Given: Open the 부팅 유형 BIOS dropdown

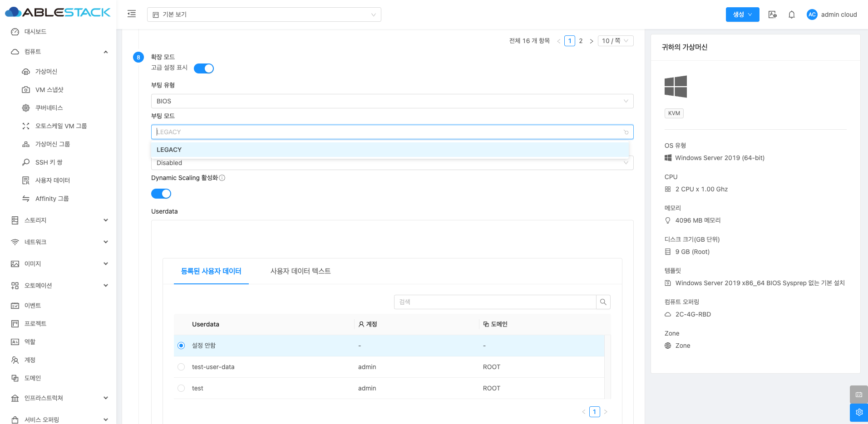Looking at the screenshot, I should [392, 101].
